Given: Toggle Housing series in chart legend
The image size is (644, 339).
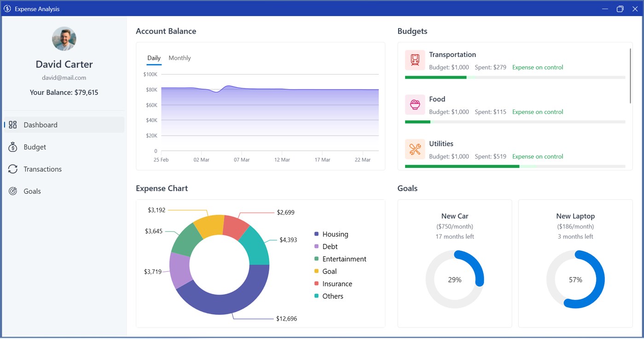Looking at the screenshot, I should [331, 234].
